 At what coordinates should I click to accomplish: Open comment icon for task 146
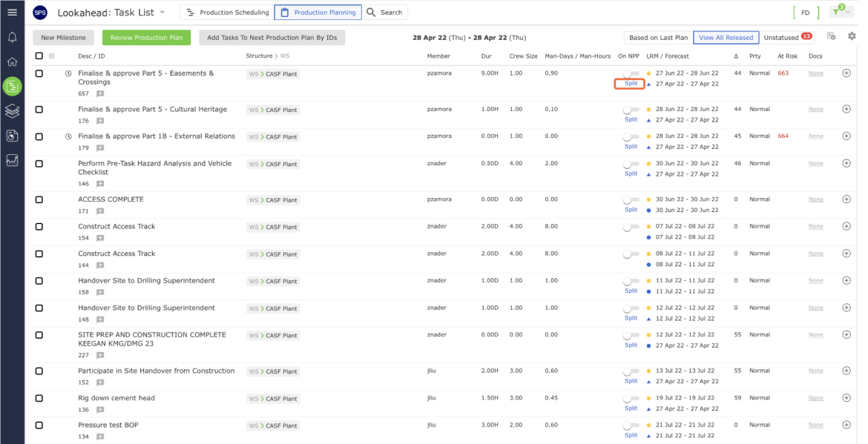click(100, 184)
